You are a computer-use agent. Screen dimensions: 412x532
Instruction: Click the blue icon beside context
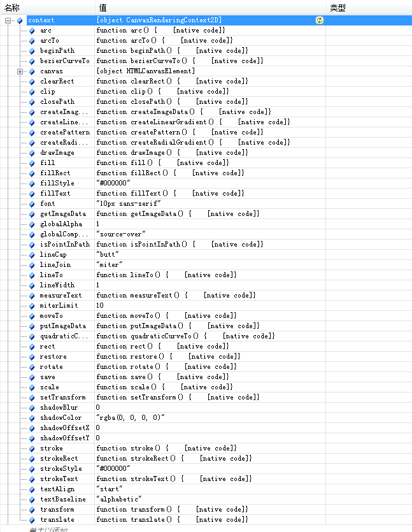pos(20,20)
